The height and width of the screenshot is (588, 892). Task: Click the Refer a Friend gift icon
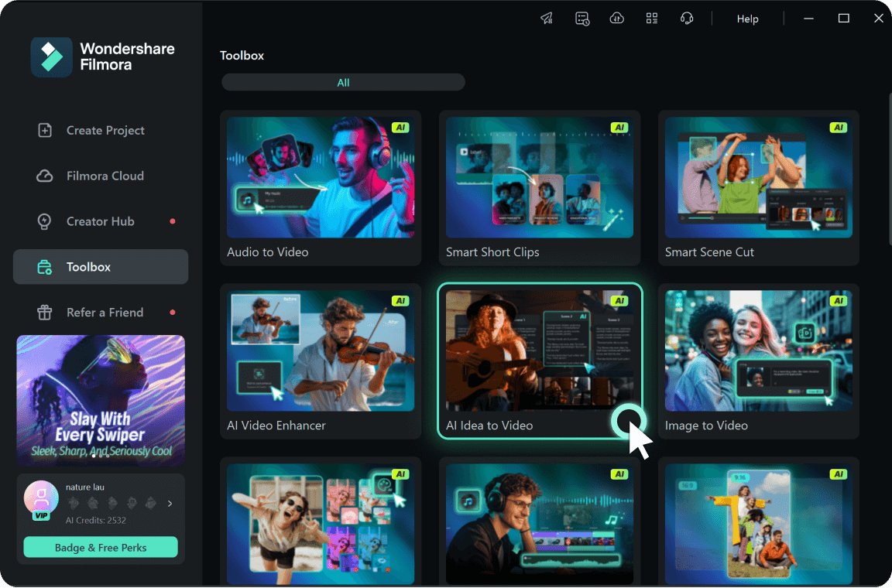(x=44, y=313)
